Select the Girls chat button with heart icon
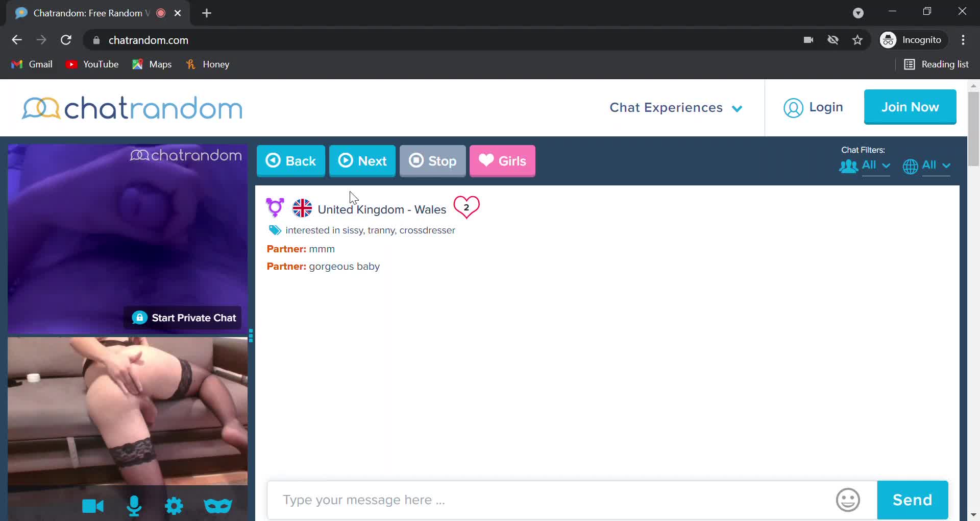Screen dimensions: 980x521 pyautogui.click(x=502, y=161)
